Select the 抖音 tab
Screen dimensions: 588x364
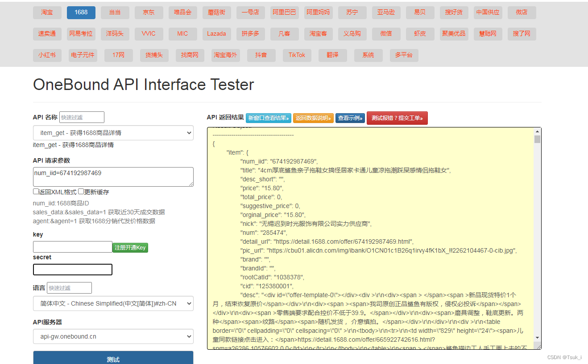click(x=261, y=55)
